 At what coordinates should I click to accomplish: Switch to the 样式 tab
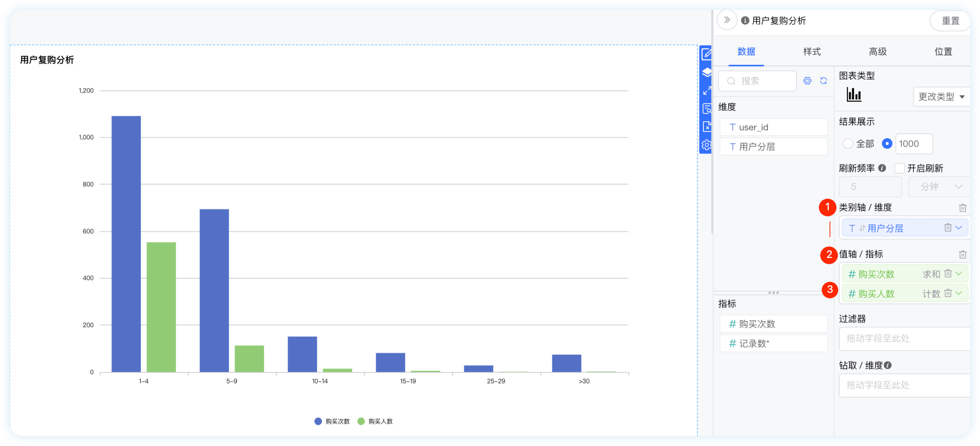(812, 51)
